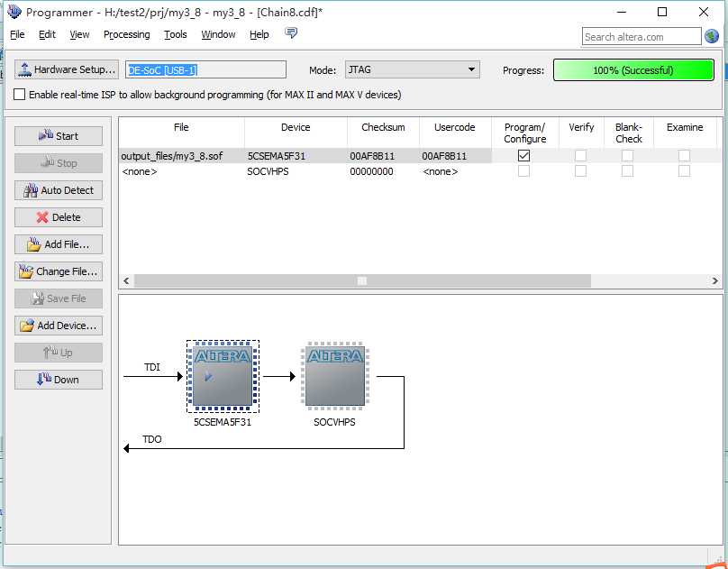Image resolution: width=728 pixels, height=569 pixels.
Task: Open the Help menu
Action: pyautogui.click(x=259, y=34)
